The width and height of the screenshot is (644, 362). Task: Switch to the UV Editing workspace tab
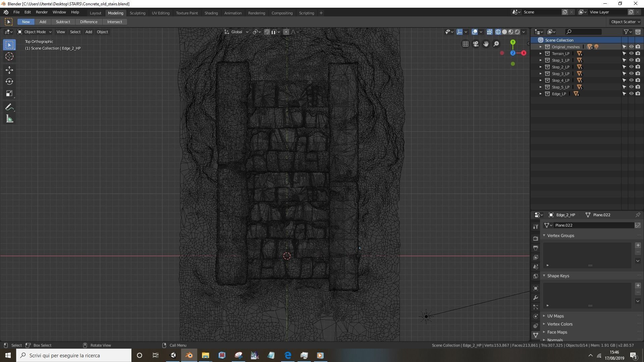161,13
